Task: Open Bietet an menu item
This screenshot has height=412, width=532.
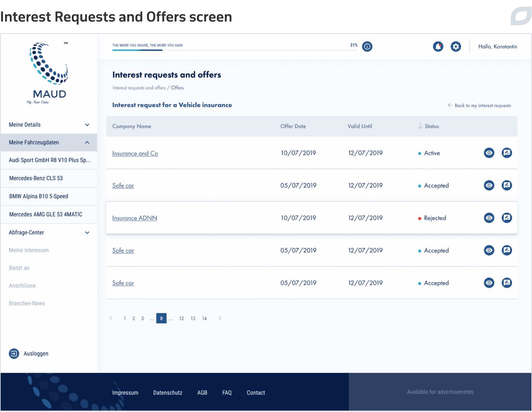Action: click(x=19, y=268)
